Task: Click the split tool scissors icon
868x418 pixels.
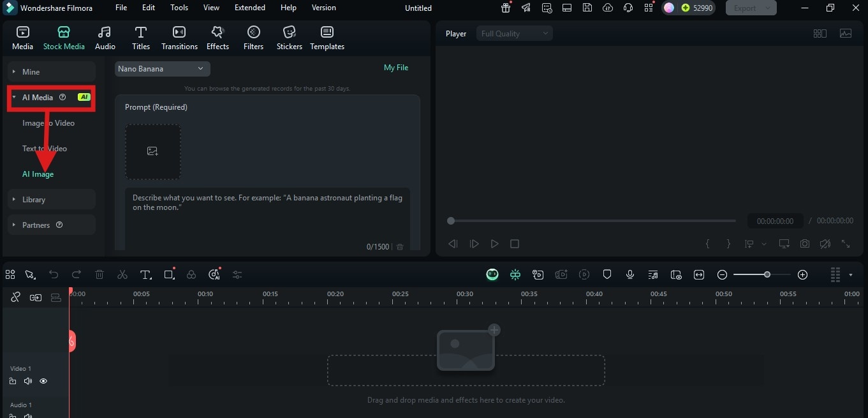Action: (x=122, y=274)
